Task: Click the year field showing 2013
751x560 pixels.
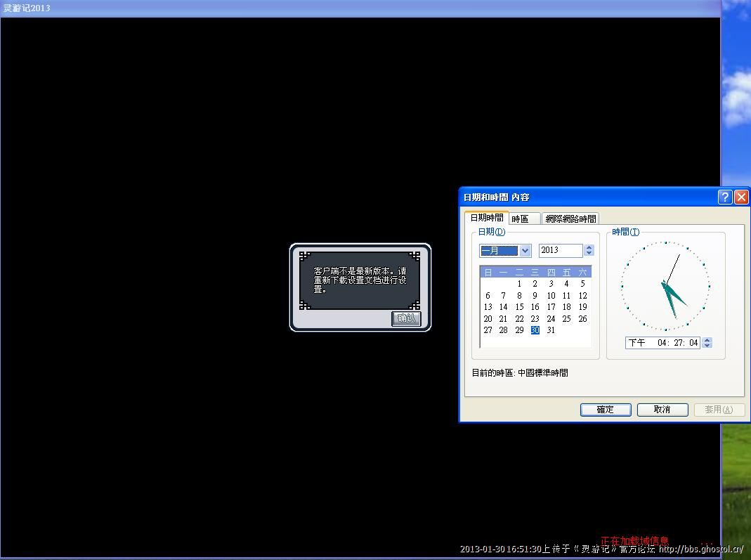Action: coord(560,250)
